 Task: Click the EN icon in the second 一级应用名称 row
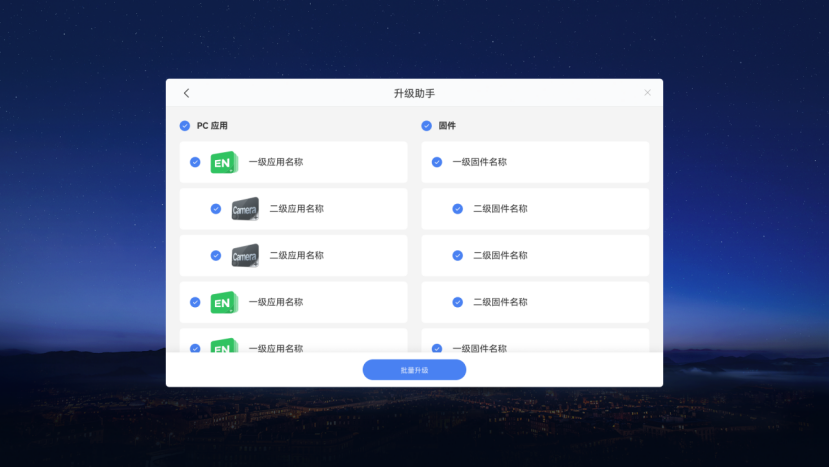coord(224,302)
